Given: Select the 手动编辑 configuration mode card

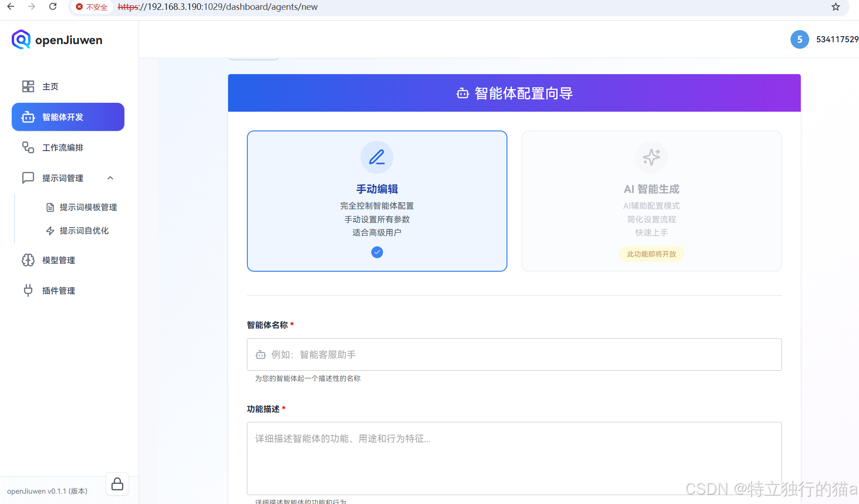Looking at the screenshot, I should (376, 201).
